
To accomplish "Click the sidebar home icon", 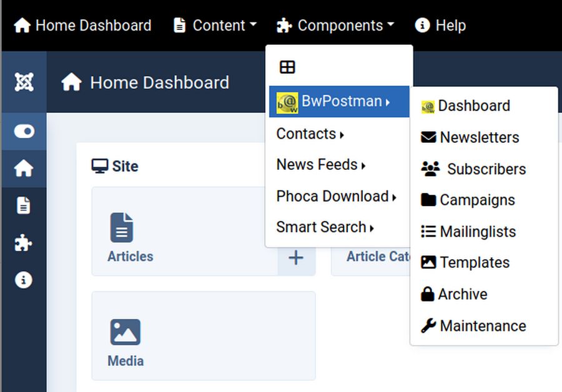I will [24, 169].
